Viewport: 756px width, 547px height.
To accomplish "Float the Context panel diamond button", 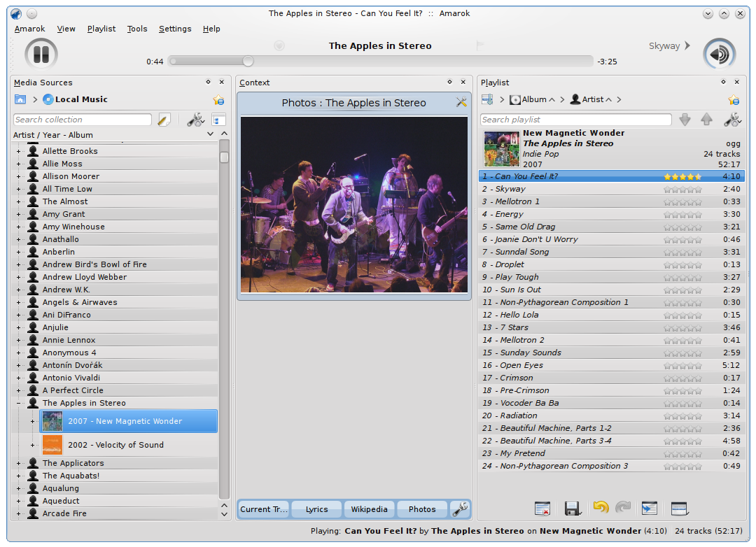I will pyautogui.click(x=450, y=82).
